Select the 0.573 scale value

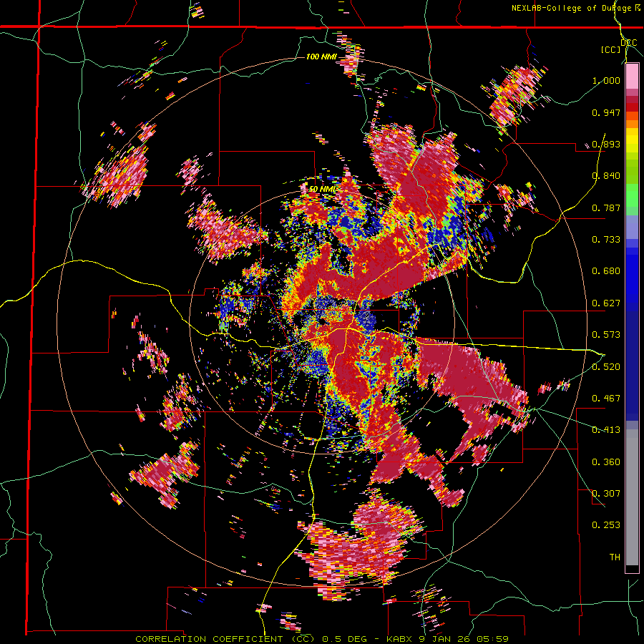(x=606, y=335)
